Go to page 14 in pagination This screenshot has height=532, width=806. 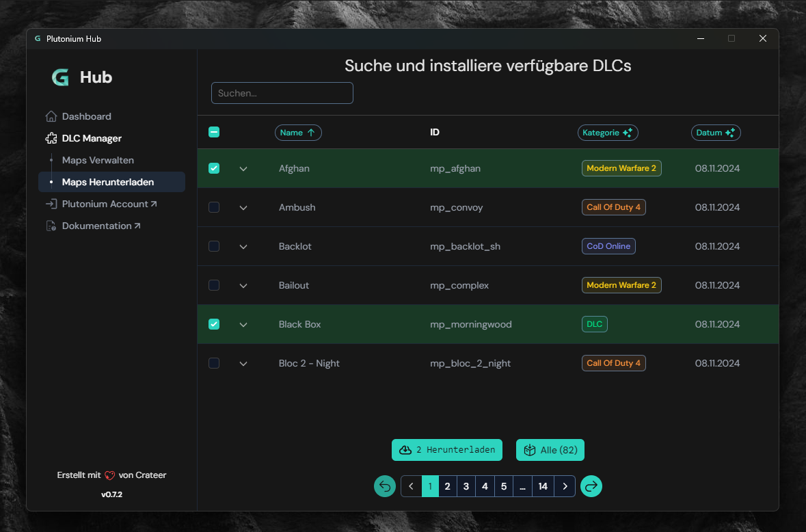543,486
